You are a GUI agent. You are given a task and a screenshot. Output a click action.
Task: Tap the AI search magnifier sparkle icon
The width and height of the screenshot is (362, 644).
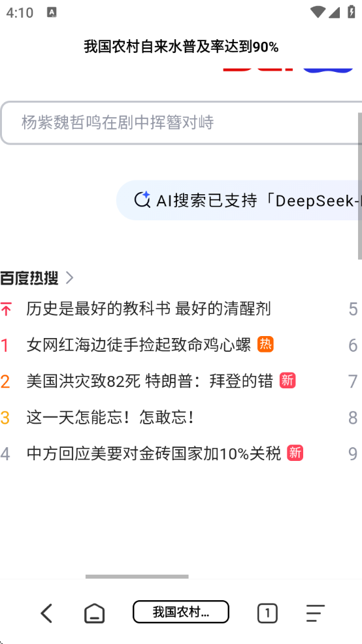[142, 200]
